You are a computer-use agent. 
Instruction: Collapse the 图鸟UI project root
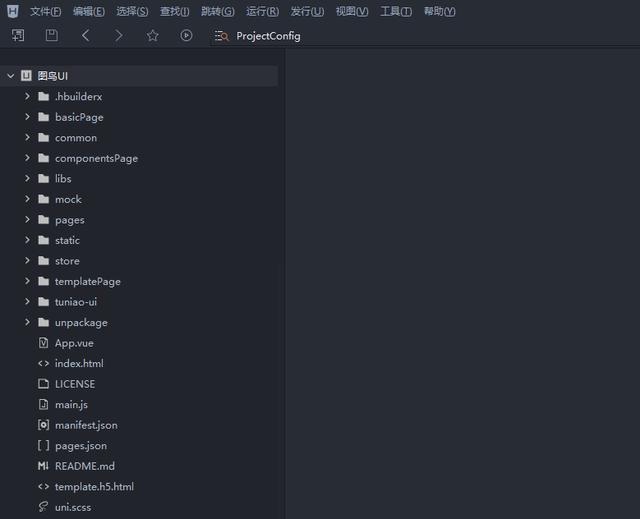point(11,75)
